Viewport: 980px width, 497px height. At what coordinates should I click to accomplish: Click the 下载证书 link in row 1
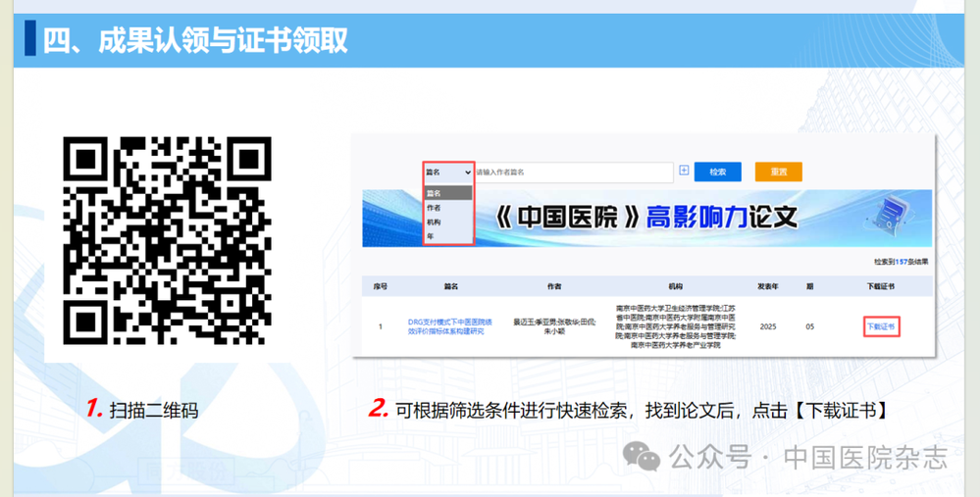coord(881,326)
